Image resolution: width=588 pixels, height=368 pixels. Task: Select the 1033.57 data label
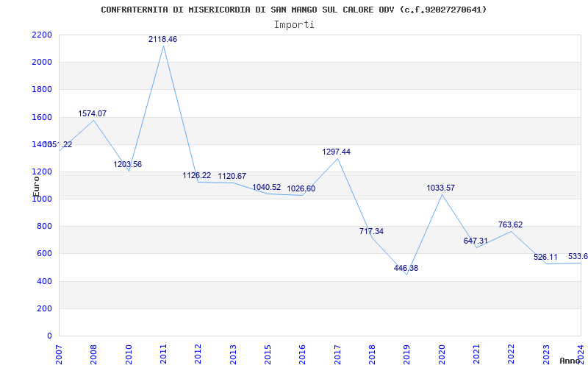[440, 188]
